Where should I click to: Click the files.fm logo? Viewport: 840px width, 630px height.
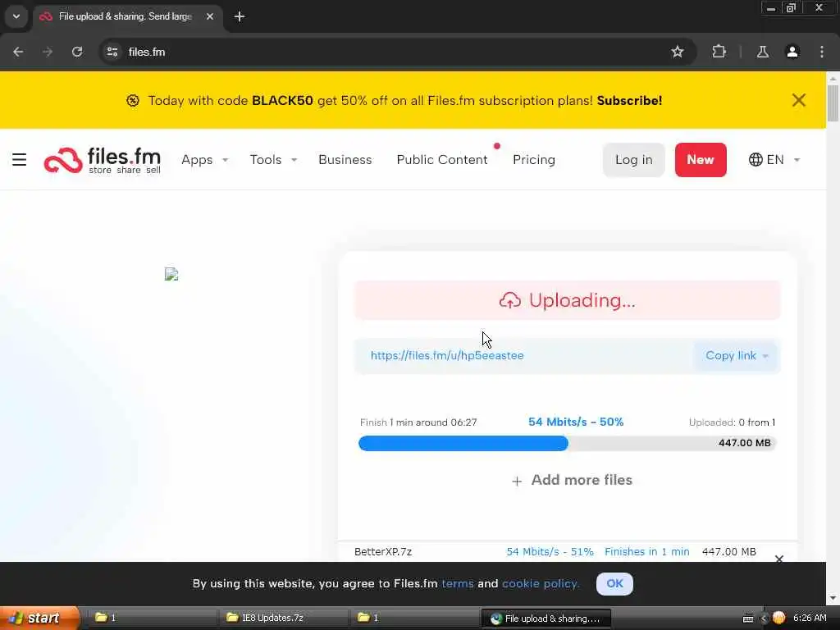click(x=103, y=160)
